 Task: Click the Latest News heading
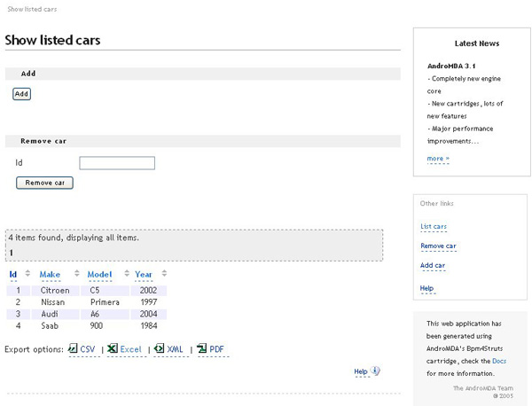pyautogui.click(x=477, y=43)
